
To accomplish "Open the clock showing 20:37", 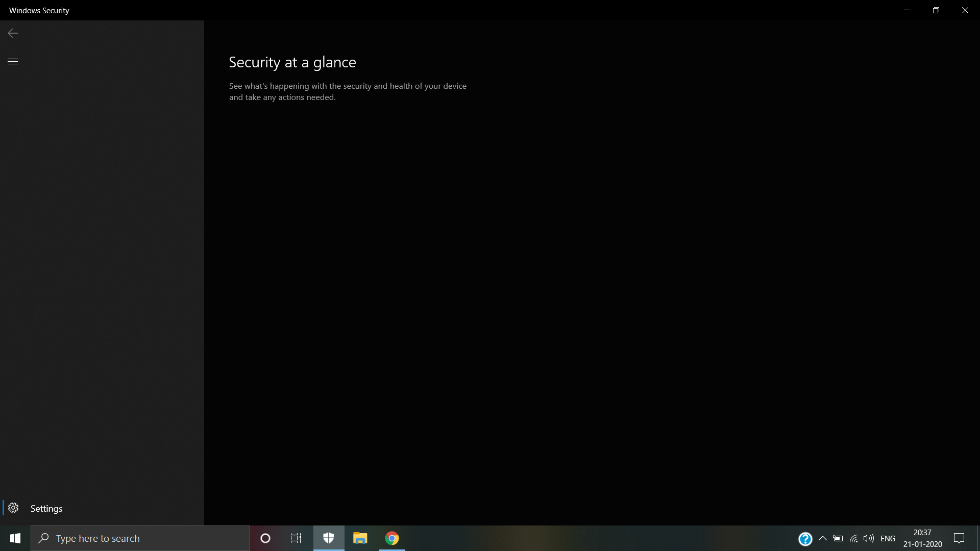I will (923, 538).
